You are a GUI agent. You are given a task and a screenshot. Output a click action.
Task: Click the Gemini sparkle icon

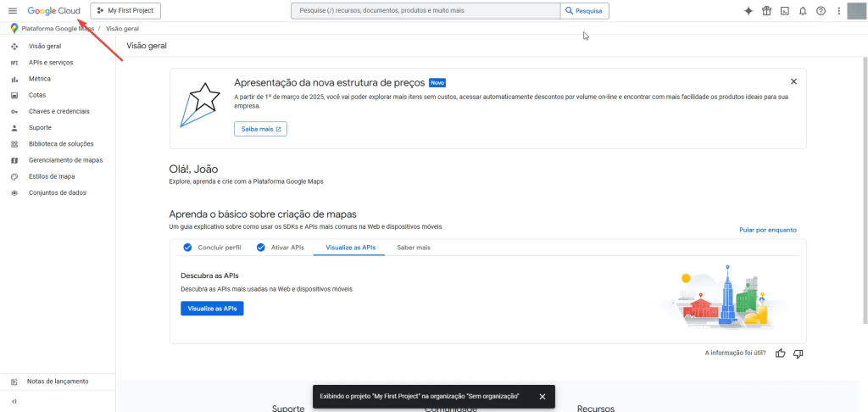(748, 11)
